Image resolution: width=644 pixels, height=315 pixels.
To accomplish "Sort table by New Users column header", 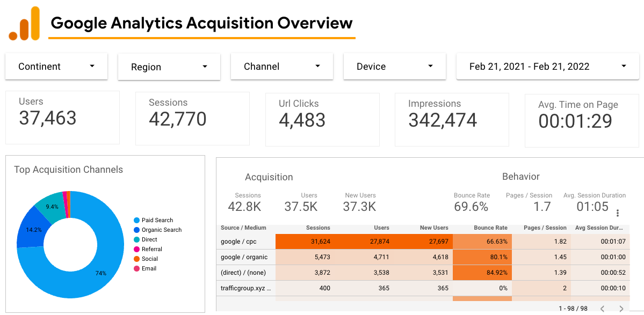I will (x=434, y=228).
